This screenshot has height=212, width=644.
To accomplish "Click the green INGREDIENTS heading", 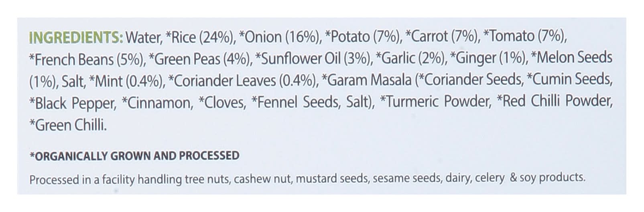I will tap(76, 38).
